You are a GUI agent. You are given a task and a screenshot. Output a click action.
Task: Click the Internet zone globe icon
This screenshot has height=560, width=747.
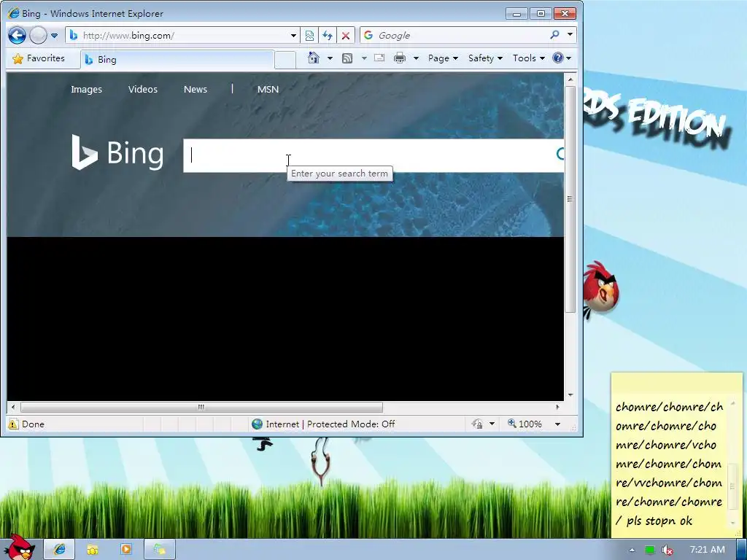tap(258, 424)
